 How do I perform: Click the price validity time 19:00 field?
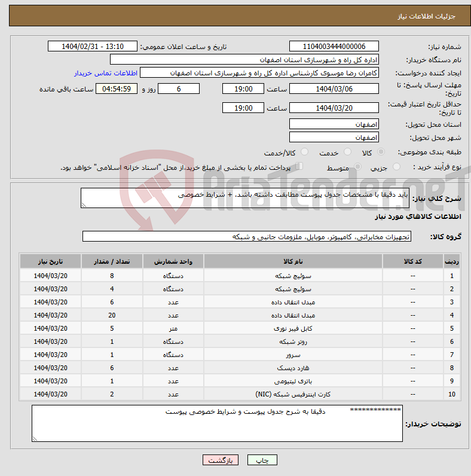pyautogui.click(x=243, y=108)
